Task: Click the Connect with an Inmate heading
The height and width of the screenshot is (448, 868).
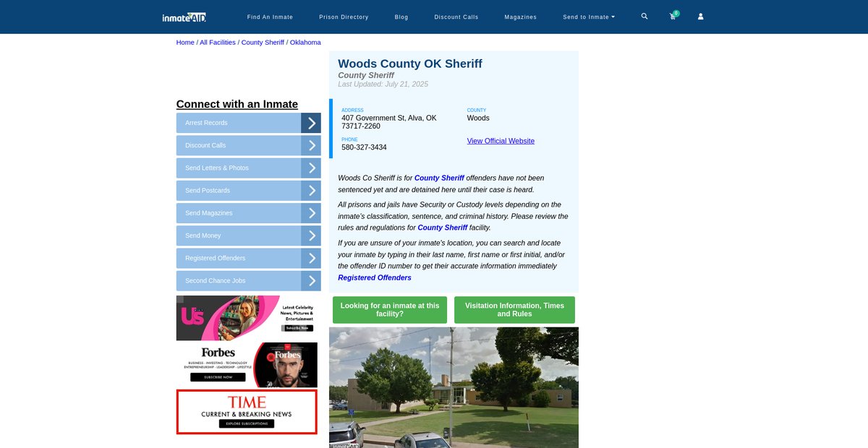Action: coord(237,104)
